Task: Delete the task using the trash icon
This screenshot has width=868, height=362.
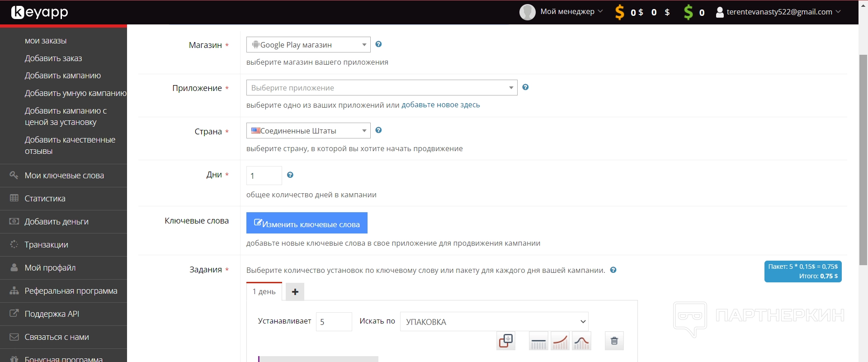Action: [x=614, y=341]
